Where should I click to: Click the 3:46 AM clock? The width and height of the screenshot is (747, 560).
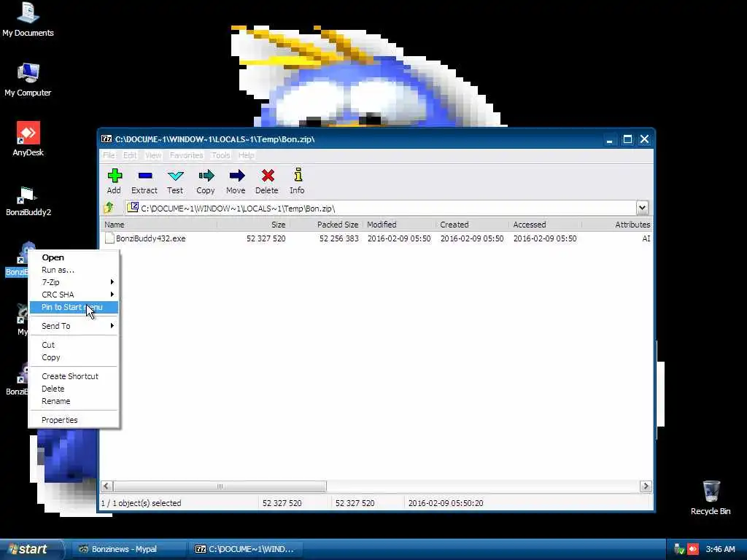(720, 549)
